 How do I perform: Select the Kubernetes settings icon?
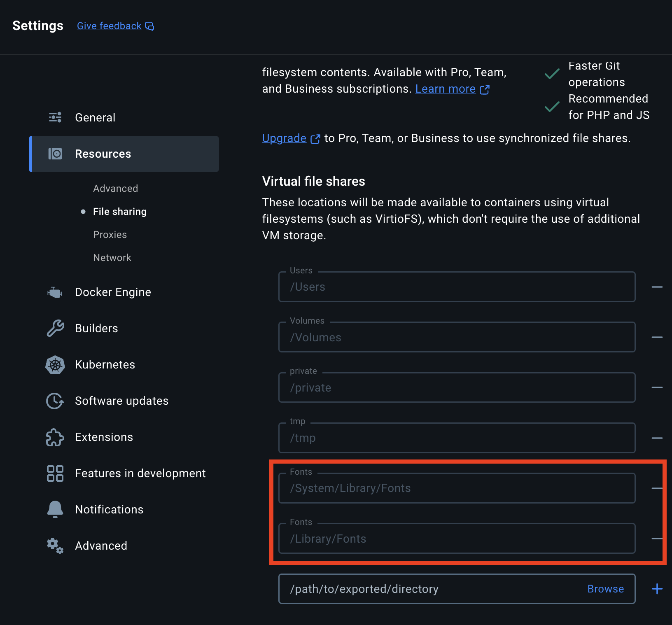[55, 365]
